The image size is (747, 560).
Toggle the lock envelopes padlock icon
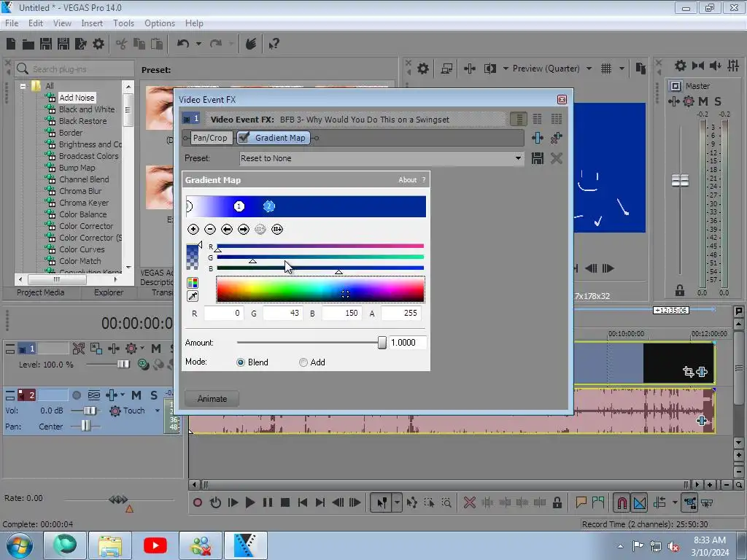pyautogui.click(x=557, y=502)
